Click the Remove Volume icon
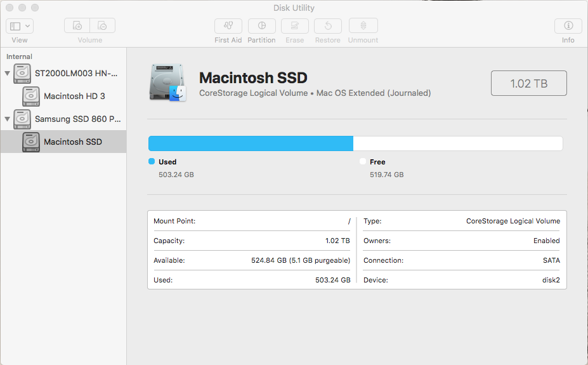The width and height of the screenshot is (588, 365). [102, 25]
